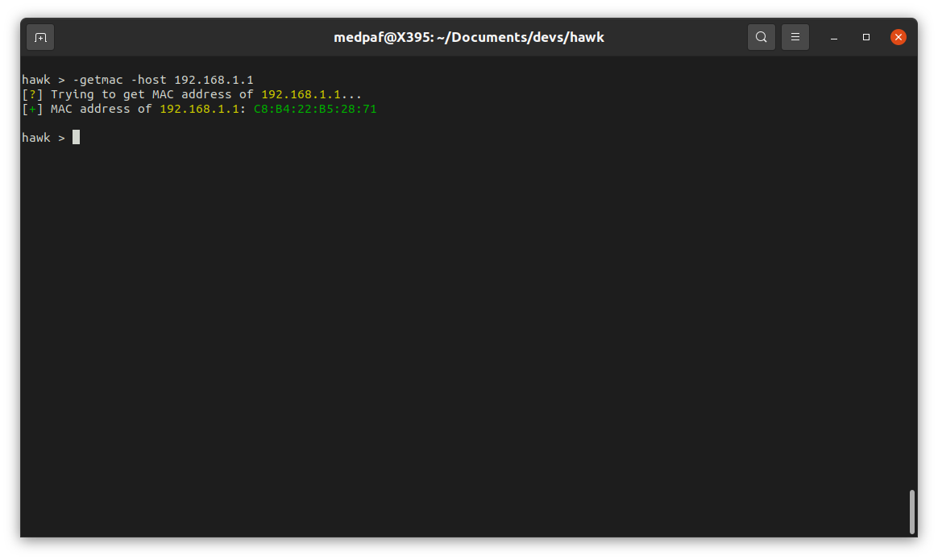Click the [?] status marker
Viewport: 938px width, 560px height.
tap(32, 94)
